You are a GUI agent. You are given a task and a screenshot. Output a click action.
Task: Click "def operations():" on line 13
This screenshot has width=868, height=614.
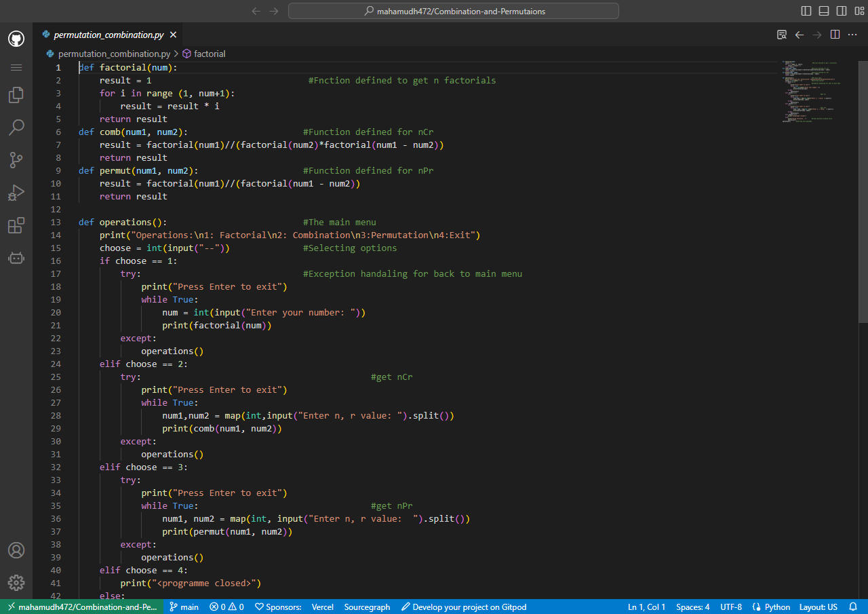[x=123, y=222]
